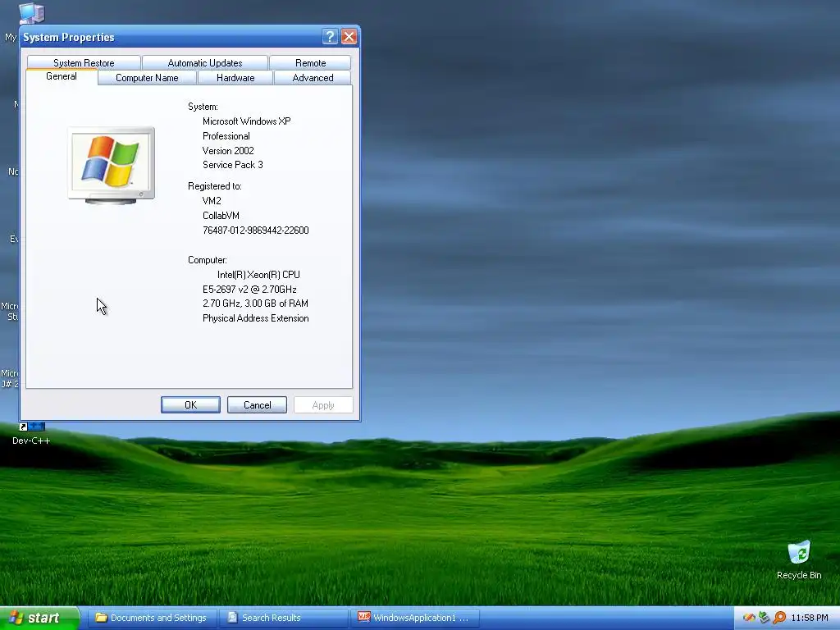840x630 pixels.
Task: Click the '2.70 GHz, 3.00 GB of RAM' text
Action: 255,304
